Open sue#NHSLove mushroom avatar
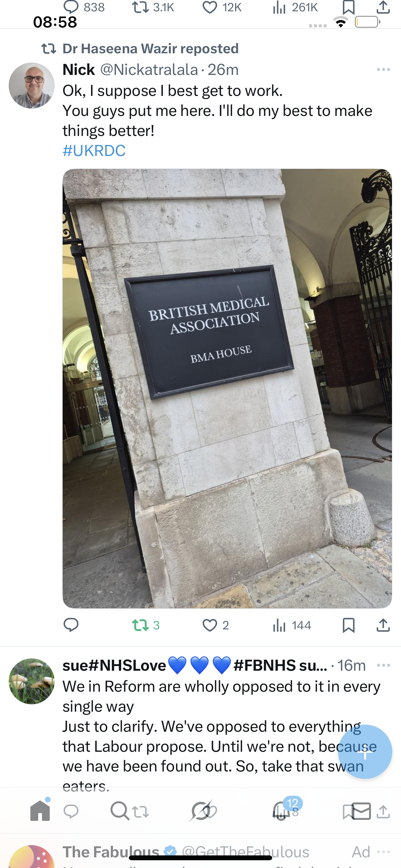The image size is (401, 868). (x=32, y=681)
